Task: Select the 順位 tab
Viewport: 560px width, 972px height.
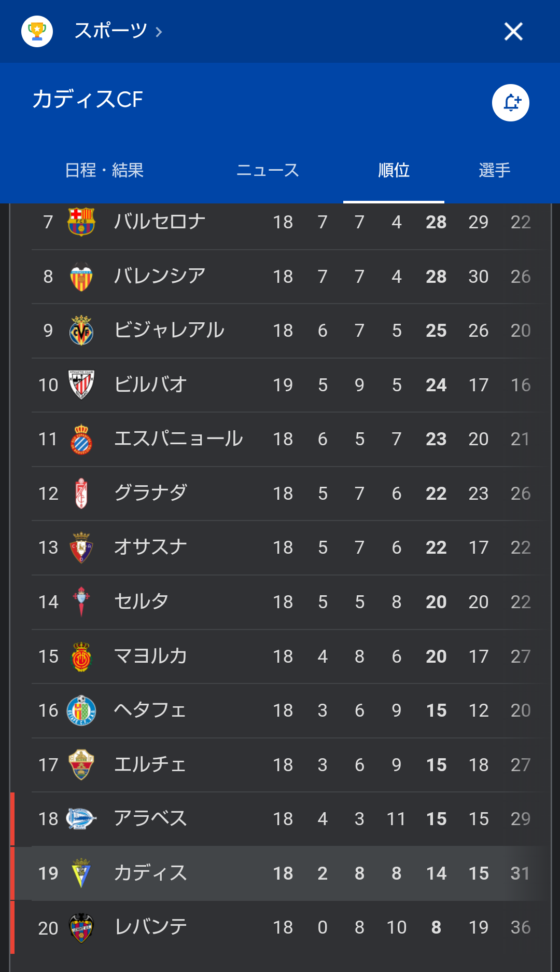Action: click(394, 170)
